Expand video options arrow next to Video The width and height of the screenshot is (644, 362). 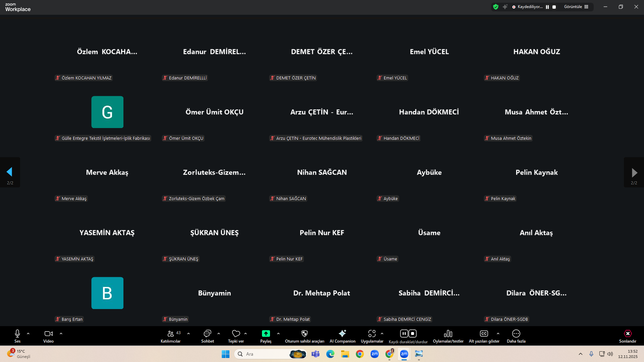[61, 334]
